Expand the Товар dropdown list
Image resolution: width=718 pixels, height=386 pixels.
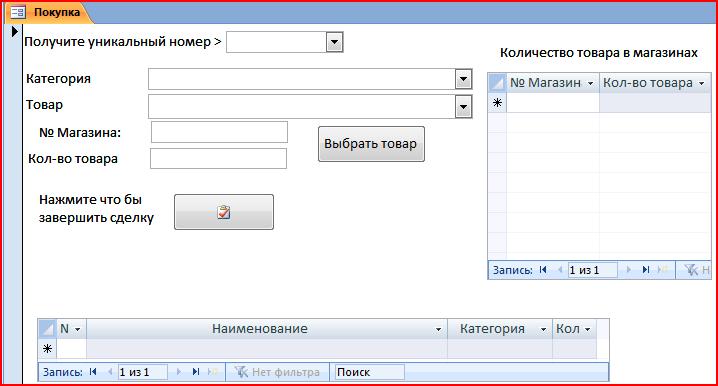click(463, 107)
